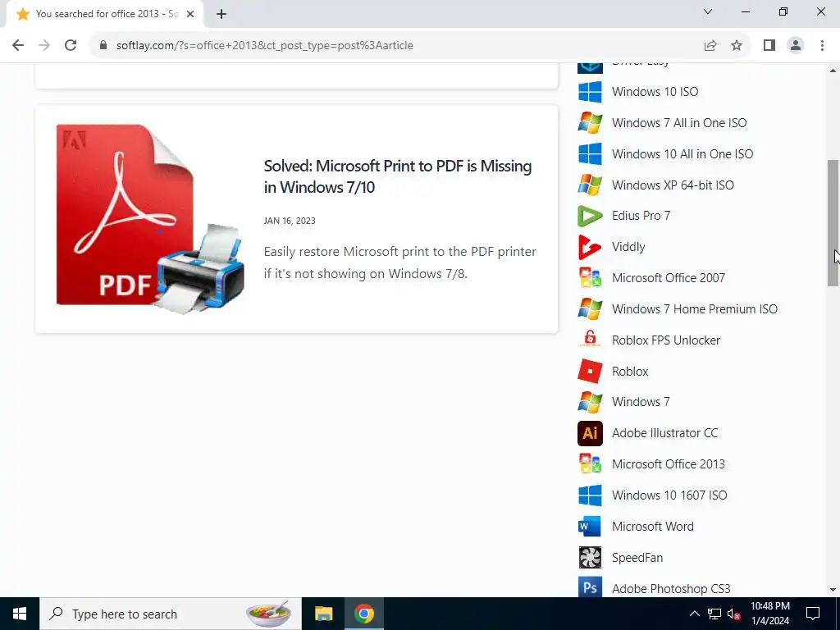Click the scrollbar up arrow
Viewport: 840px width, 630px height.
(x=833, y=71)
